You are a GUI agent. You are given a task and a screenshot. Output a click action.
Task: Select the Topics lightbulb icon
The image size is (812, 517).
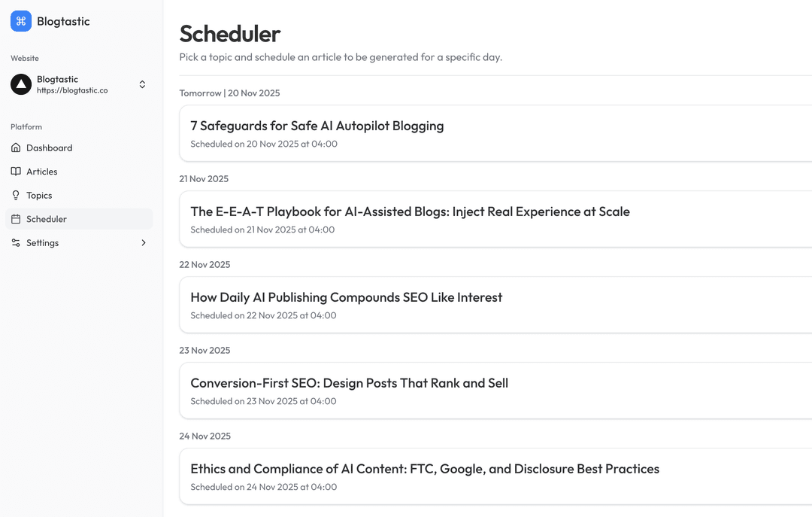[x=16, y=195]
